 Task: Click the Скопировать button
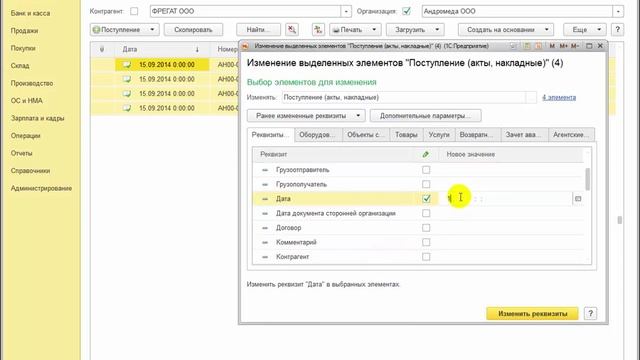click(193, 29)
